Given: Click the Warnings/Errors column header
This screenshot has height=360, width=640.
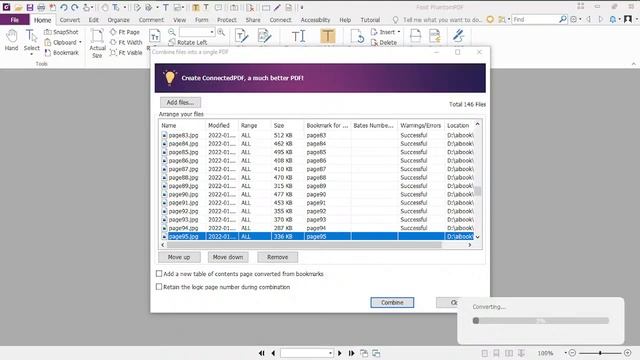Looking at the screenshot, I should (420, 125).
